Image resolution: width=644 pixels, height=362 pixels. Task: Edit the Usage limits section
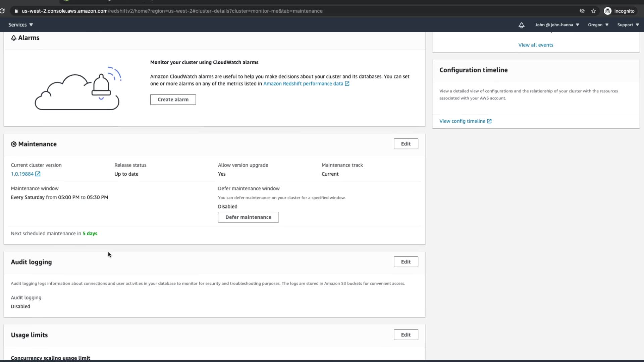(x=406, y=335)
